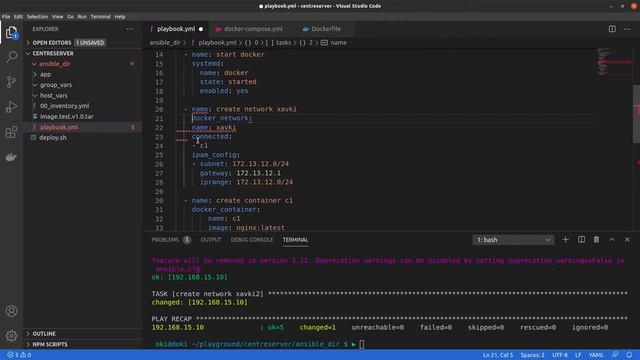Switch to the Output panel tab
Viewport: 640px width, 360px height.
(211, 240)
